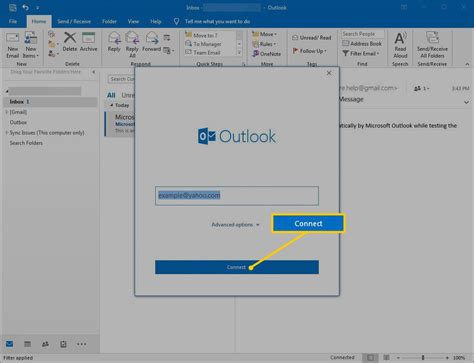
Task: Expand the message header chevron
Action: click(x=466, y=102)
